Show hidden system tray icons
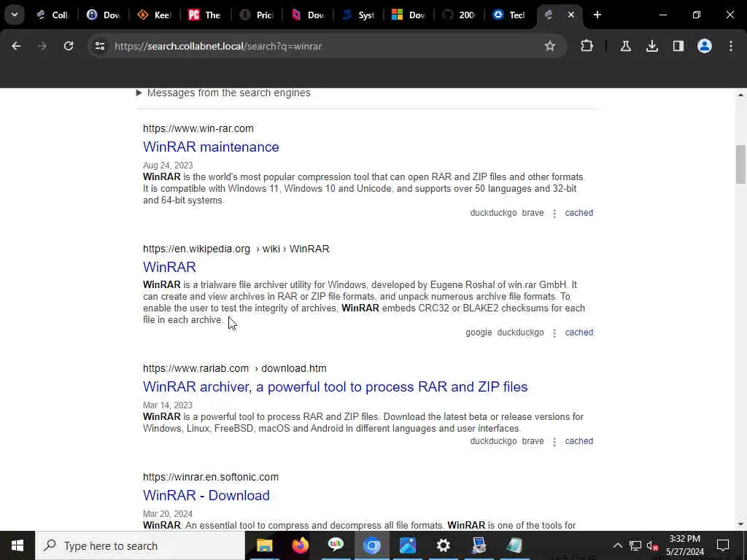747x560 pixels. 617,545
